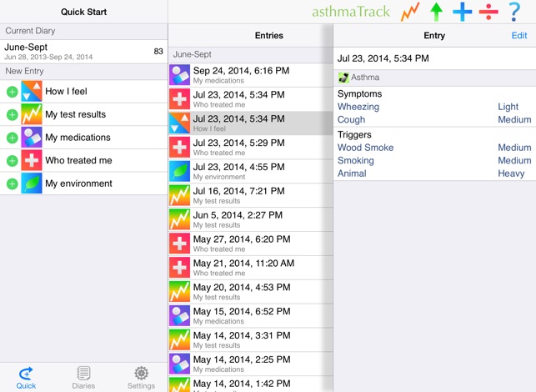Select the Jul 16, 2014 test results entry
The width and height of the screenshot is (536, 392).
point(250,195)
